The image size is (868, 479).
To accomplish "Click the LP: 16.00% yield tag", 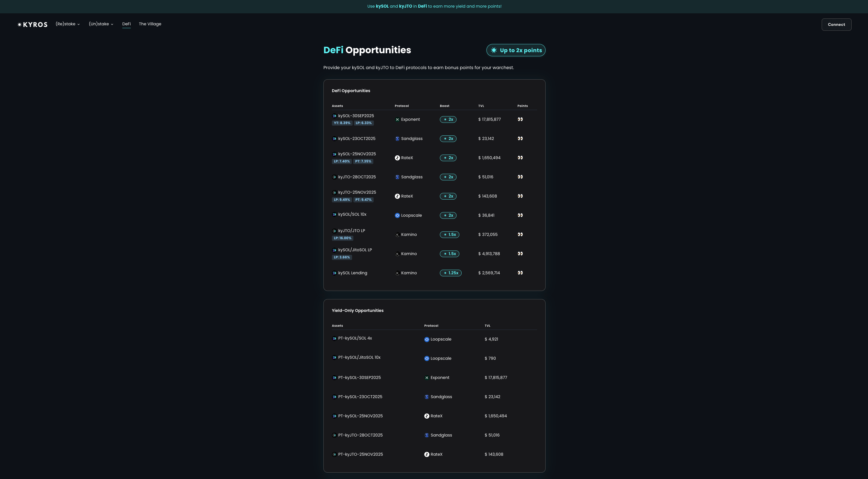I will click(342, 238).
